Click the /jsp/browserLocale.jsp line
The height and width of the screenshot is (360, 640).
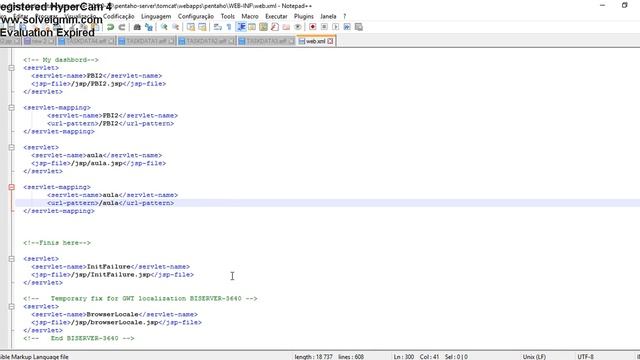(x=116, y=322)
